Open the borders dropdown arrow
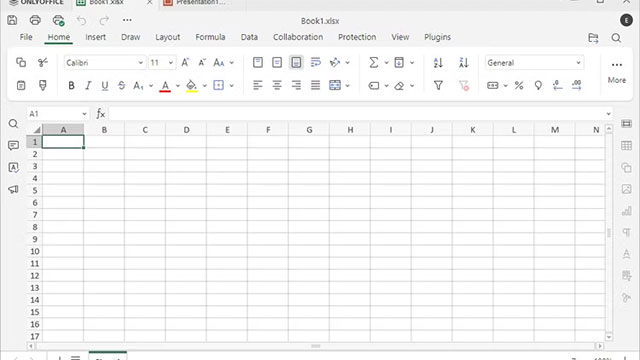 [x=231, y=86]
